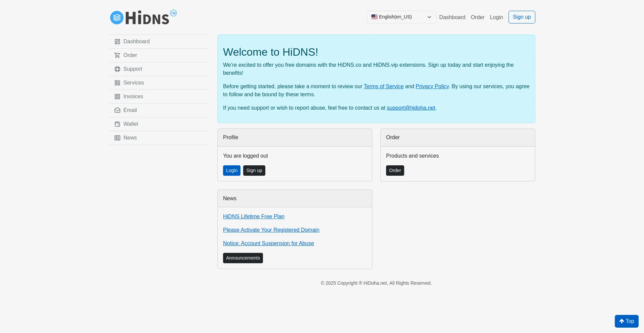
Task: Open the HiDNS Lifetime Free Plan news link
Action: point(254,217)
